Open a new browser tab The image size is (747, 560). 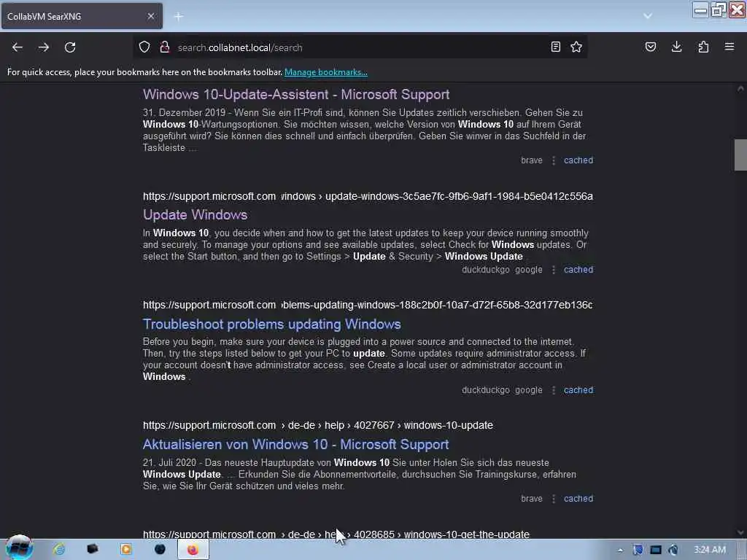(179, 17)
